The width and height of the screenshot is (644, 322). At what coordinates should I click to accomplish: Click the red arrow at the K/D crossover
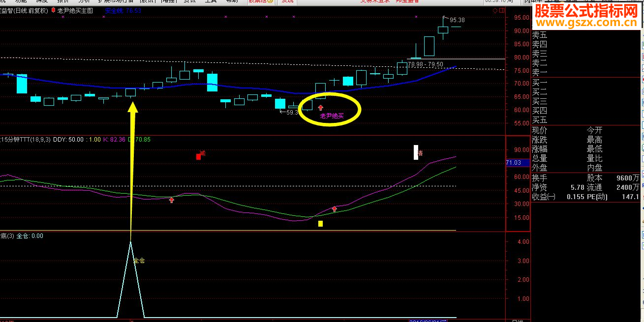click(335, 209)
